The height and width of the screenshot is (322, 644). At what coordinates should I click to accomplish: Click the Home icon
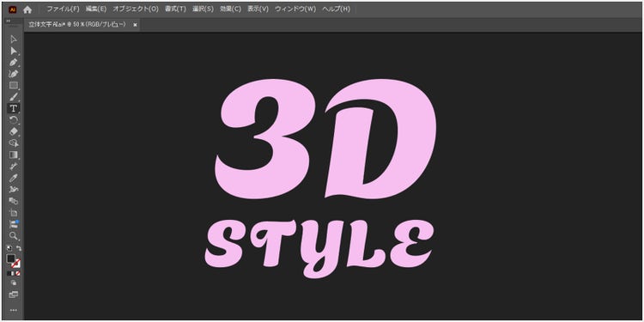click(x=27, y=9)
